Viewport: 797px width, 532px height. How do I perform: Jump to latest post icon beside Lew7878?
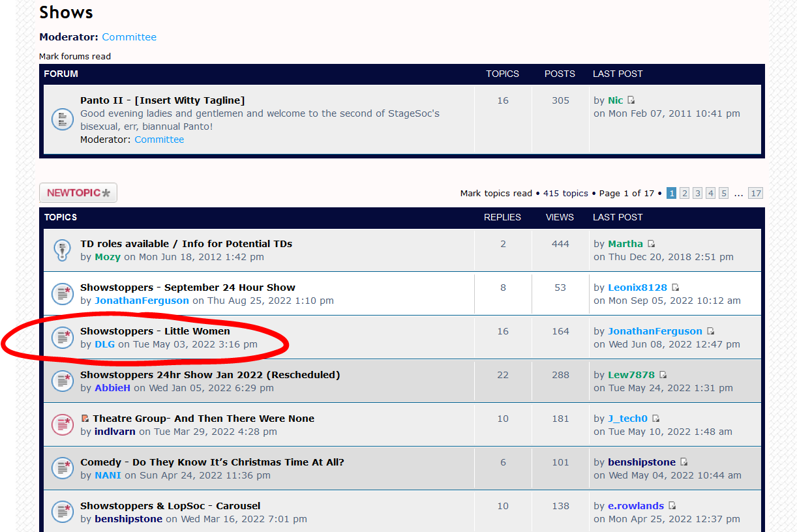(x=663, y=375)
